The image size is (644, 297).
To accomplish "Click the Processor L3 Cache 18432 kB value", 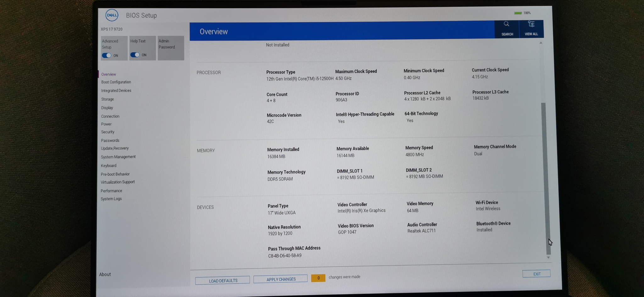I will point(480,98).
